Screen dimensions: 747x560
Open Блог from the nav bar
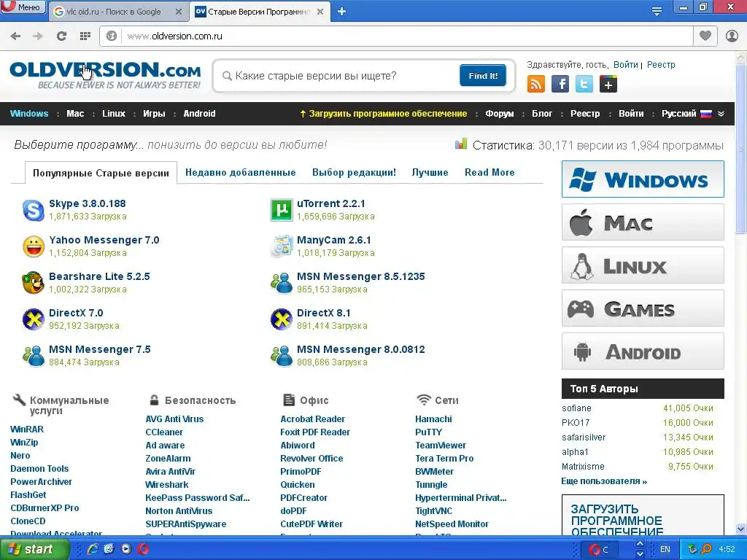[x=542, y=114]
